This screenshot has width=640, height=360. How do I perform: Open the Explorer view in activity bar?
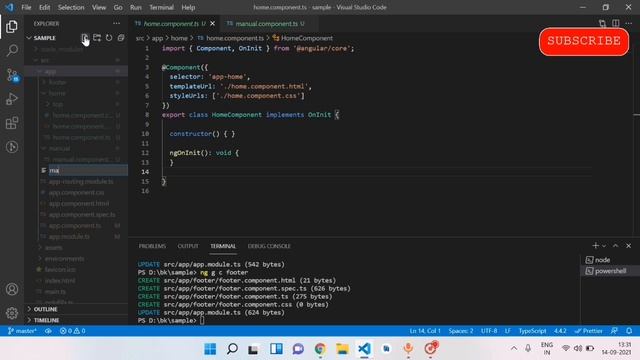pyautogui.click(x=12, y=27)
